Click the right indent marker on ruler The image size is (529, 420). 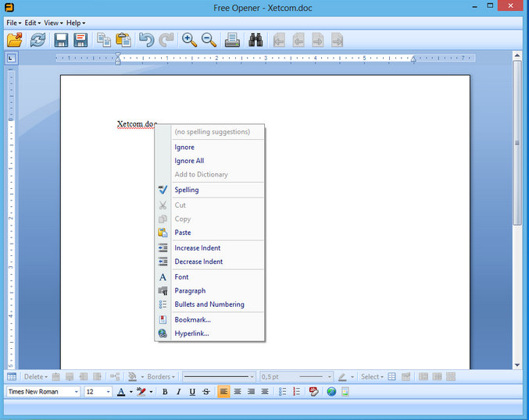[x=413, y=59]
